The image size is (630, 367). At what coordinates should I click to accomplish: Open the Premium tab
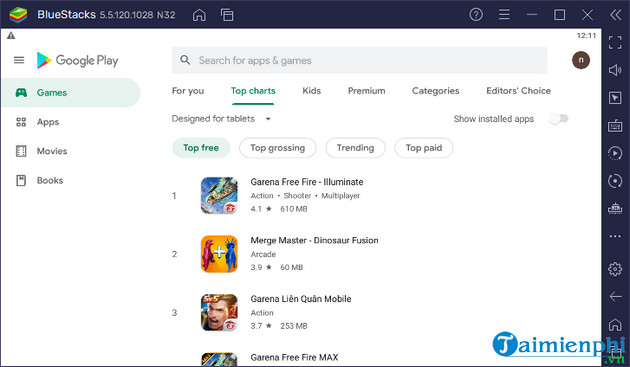[366, 91]
